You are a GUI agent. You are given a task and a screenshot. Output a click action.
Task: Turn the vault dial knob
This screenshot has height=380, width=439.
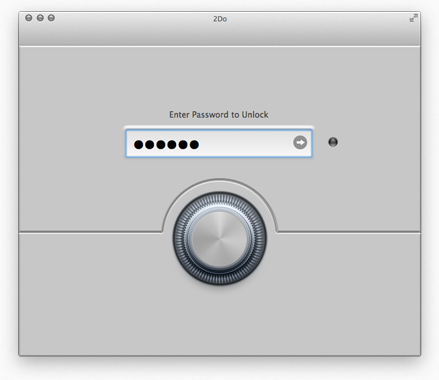(x=220, y=238)
